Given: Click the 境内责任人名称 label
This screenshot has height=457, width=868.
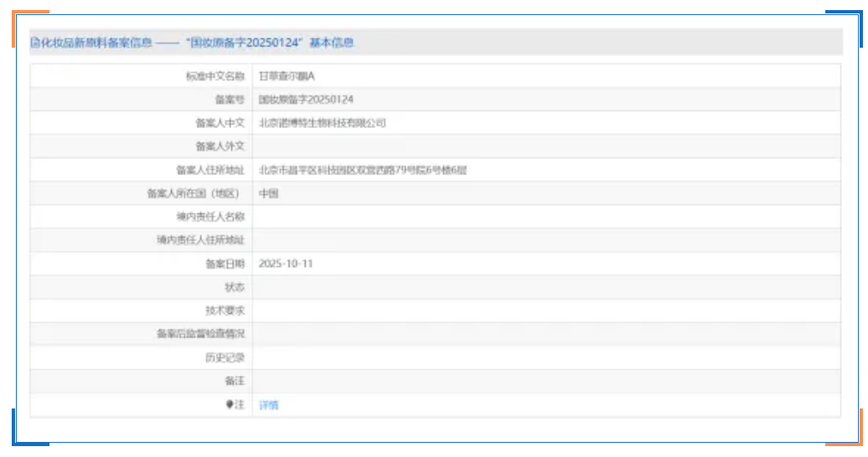Looking at the screenshot, I should click(x=204, y=217).
